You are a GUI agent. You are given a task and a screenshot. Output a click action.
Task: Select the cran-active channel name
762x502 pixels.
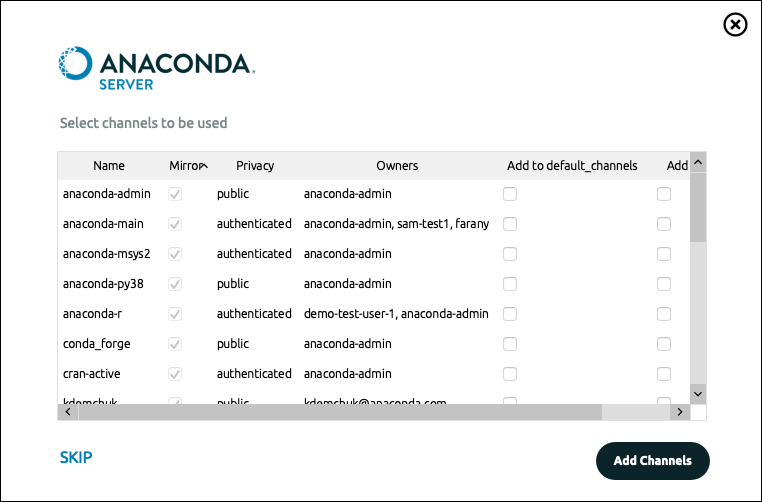tap(91, 374)
